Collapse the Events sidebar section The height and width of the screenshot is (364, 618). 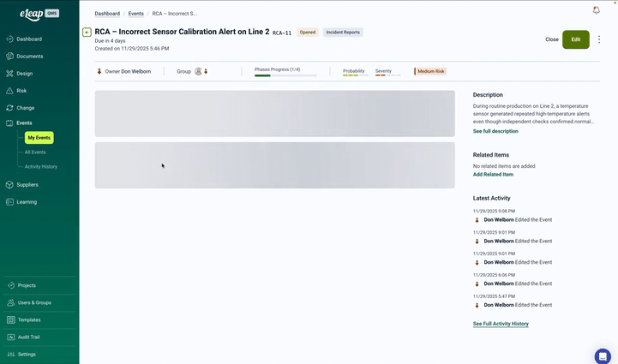click(x=24, y=123)
